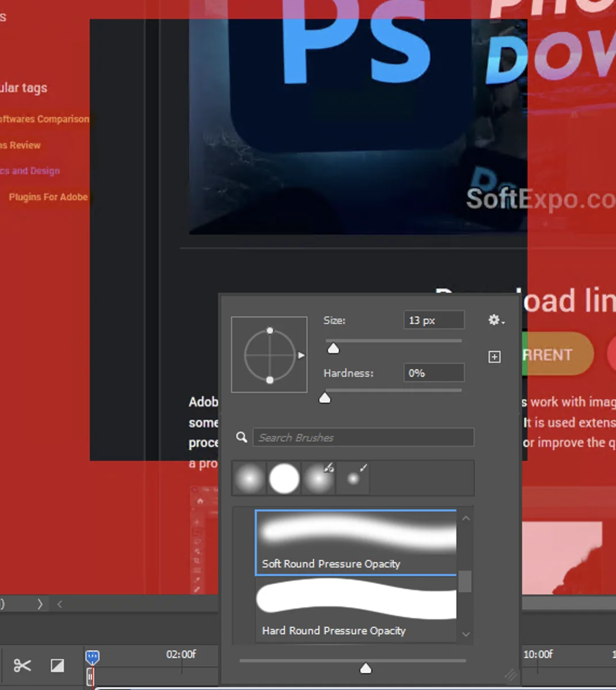The height and width of the screenshot is (690, 616).
Task: Select the soft round brush tip preset
Action: click(250, 478)
